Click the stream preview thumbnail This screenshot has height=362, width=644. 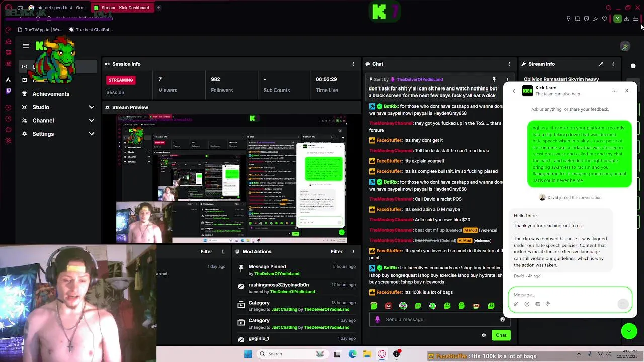tap(231, 178)
